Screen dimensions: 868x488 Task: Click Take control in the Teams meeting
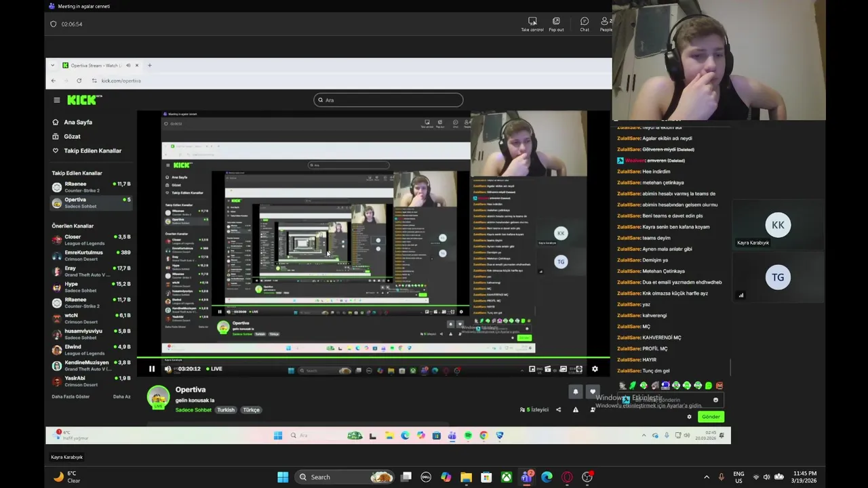pos(532,24)
